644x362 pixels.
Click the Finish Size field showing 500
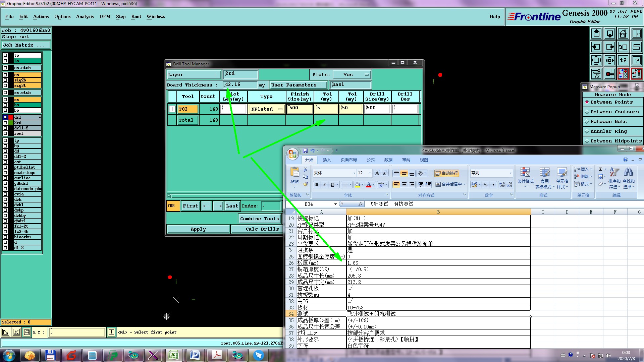point(300,109)
